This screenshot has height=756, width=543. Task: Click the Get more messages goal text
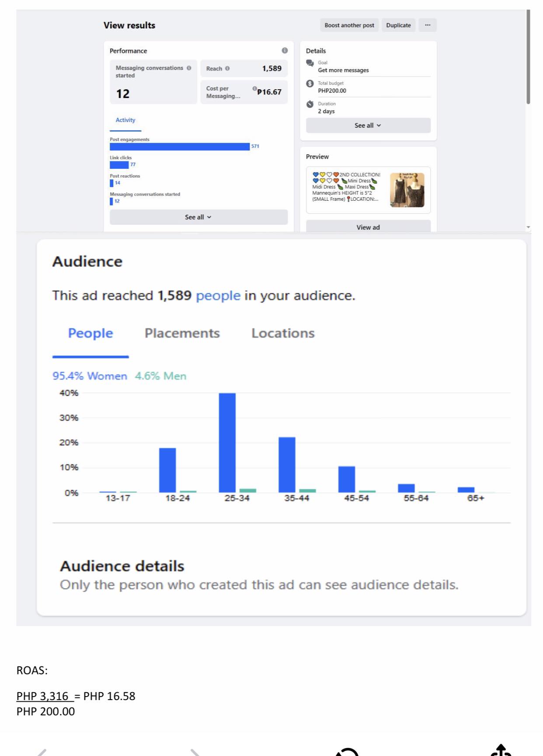[x=343, y=70]
